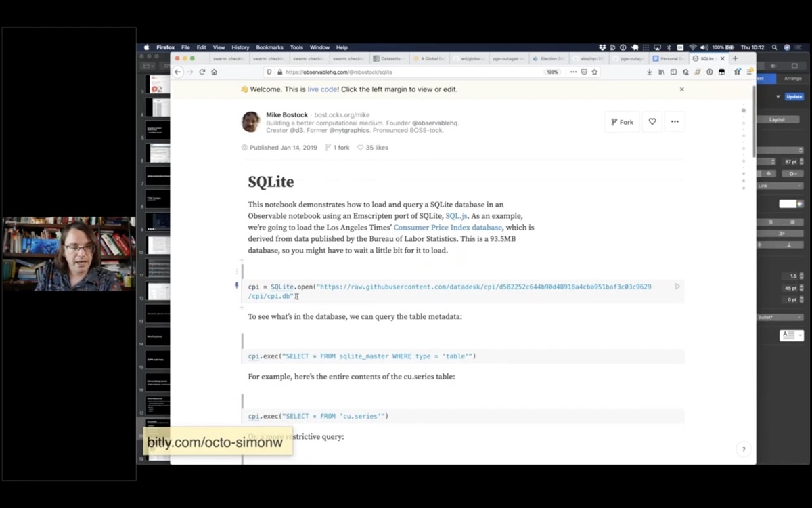Open the Bullet style dropdown in Keynote
This screenshot has height=508, width=812.
pyautogui.click(x=780, y=317)
